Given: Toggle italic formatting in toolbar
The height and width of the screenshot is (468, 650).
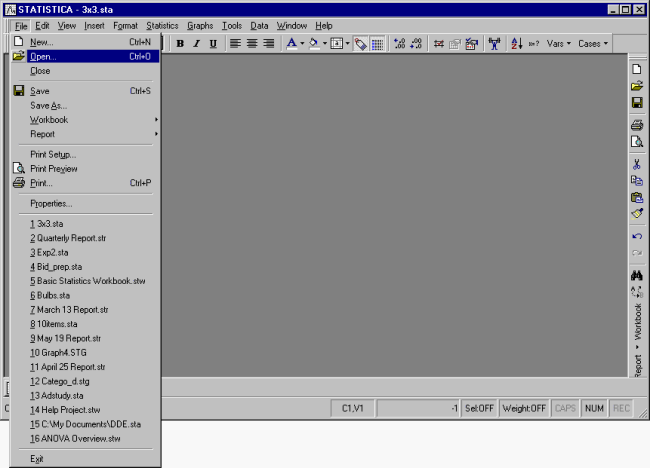Looking at the screenshot, I should pos(196,44).
